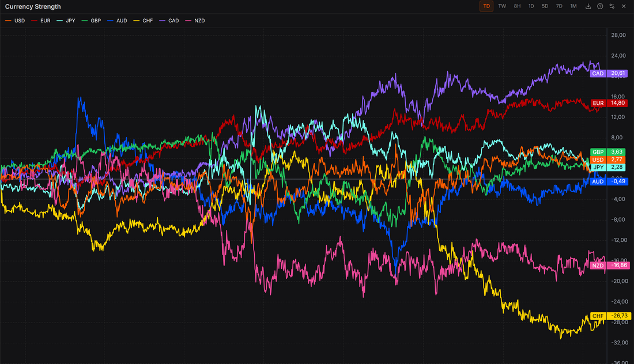Toggle USD line in legend
This screenshot has height=364, width=634.
[x=15, y=21]
